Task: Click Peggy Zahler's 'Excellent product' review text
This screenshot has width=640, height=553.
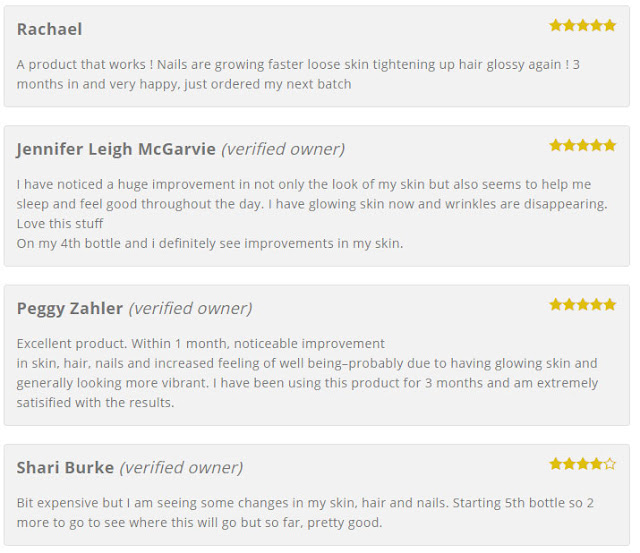Action: (200, 343)
